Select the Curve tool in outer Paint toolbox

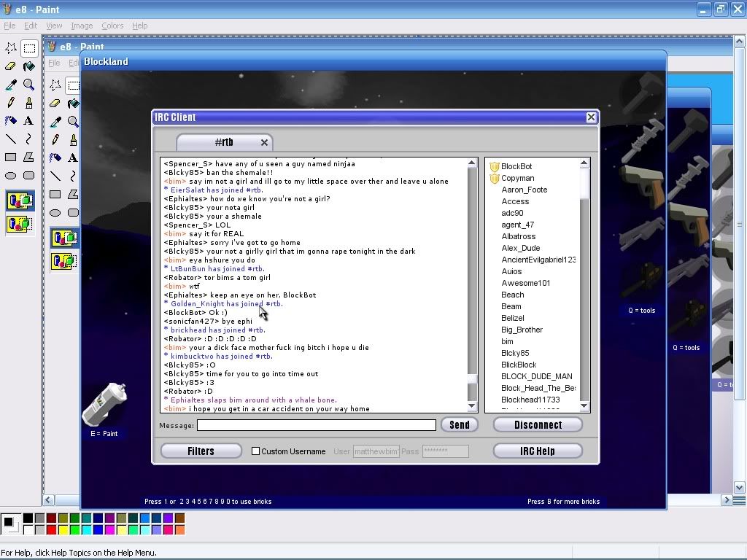tap(29, 139)
